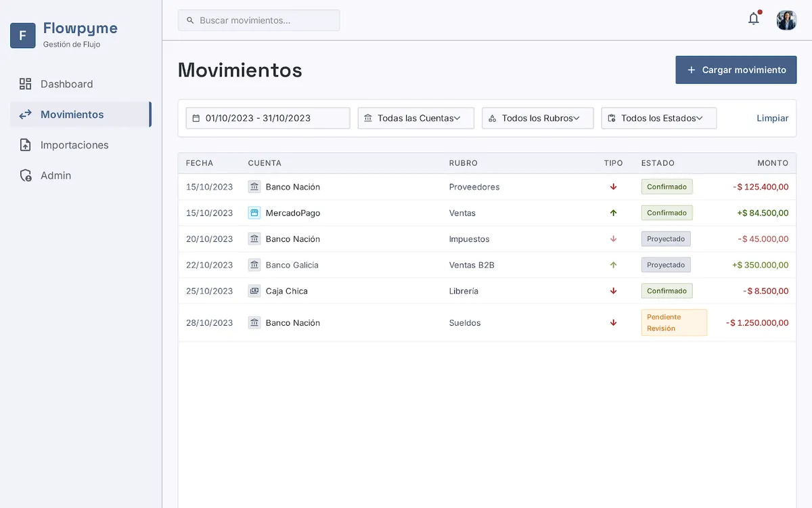Click the clipboard icon in Todos los Estados
The image size is (812, 508).
pyautogui.click(x=612, y=118)
